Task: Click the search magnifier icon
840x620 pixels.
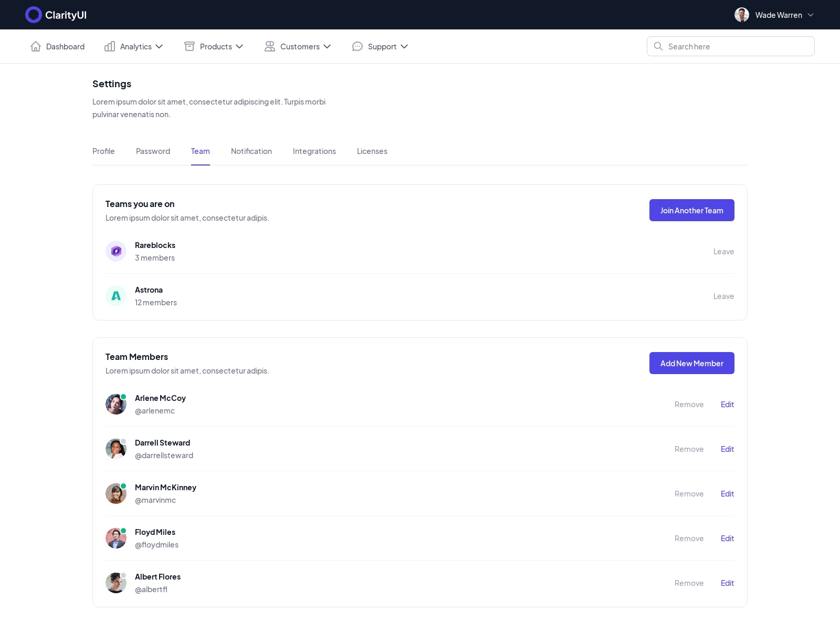Action: click(658, 46)
